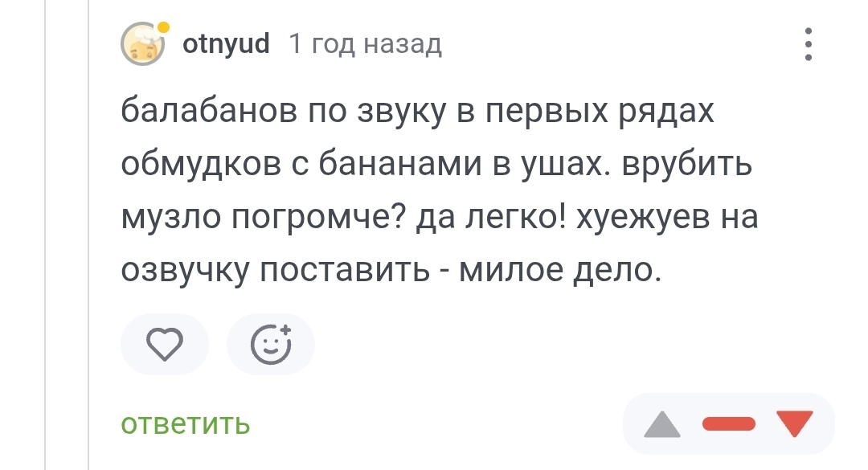Click the yellow status dot on the avatar
This screenshot has width=868, height=470.
(x=164, y=28)
